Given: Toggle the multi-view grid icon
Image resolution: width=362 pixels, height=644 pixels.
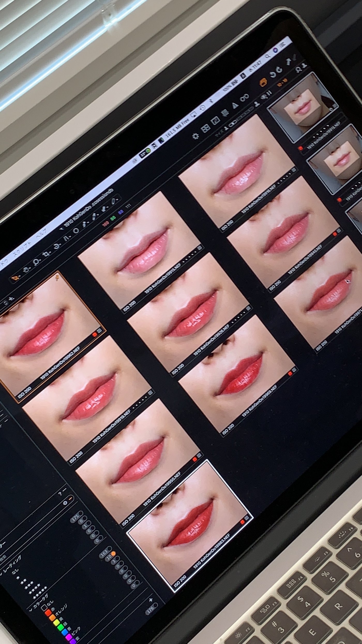Looking at the screenshot, I should pyautogui.click(x=206, y=129).
